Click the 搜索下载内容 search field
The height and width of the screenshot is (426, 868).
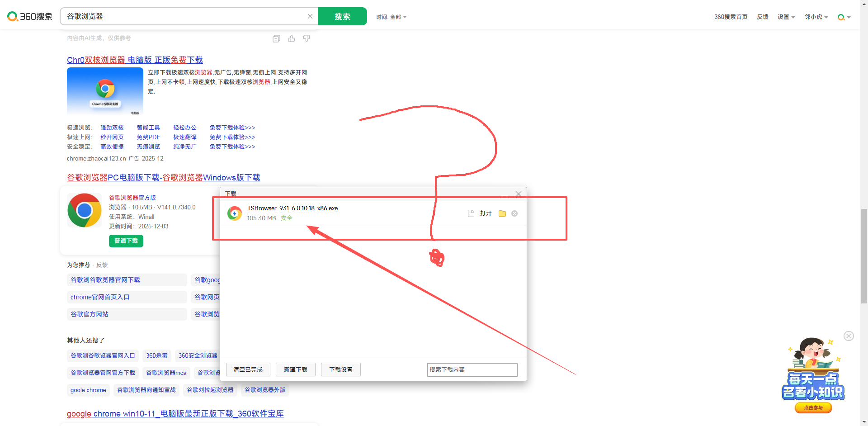pos(472,369)
